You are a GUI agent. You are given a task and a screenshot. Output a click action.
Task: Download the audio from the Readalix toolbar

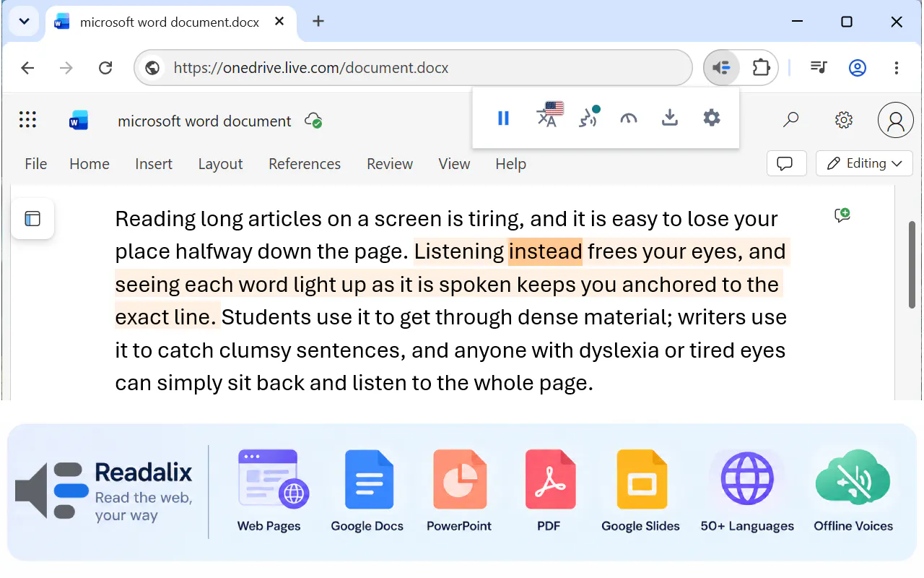[670, 118]
